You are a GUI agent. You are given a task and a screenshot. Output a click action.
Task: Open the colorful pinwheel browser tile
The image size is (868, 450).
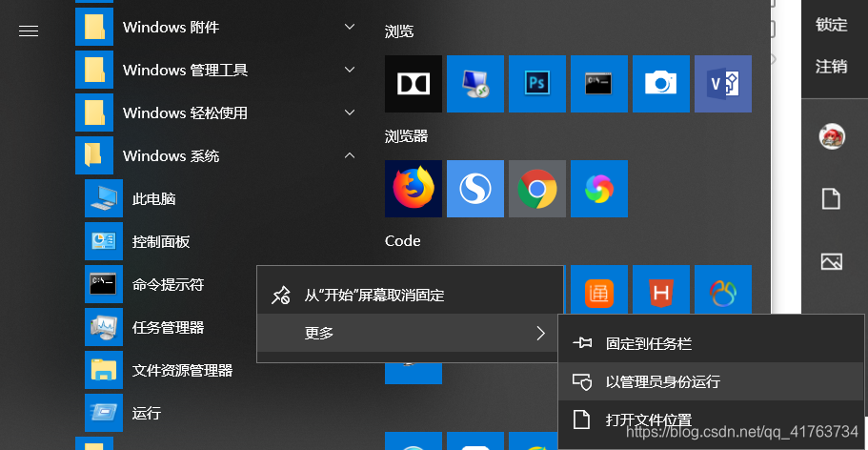(x=599, y=189)
